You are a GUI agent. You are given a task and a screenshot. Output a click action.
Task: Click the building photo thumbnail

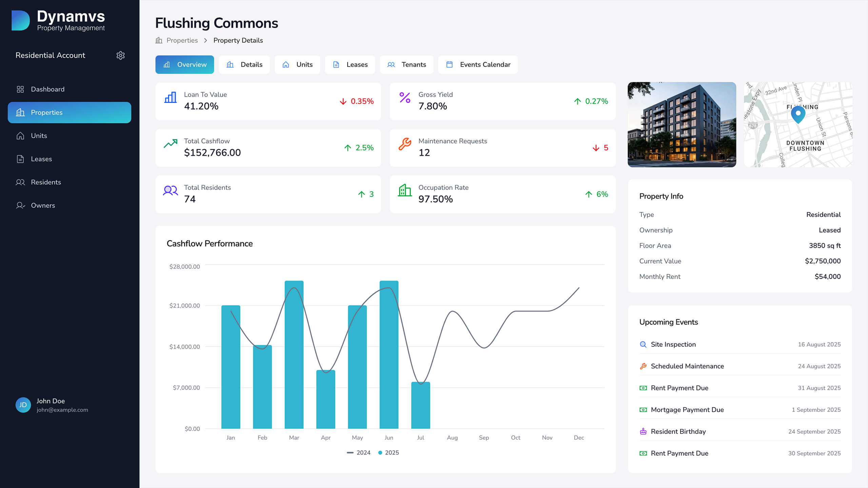pyautogui.click(x=682, y=125)
